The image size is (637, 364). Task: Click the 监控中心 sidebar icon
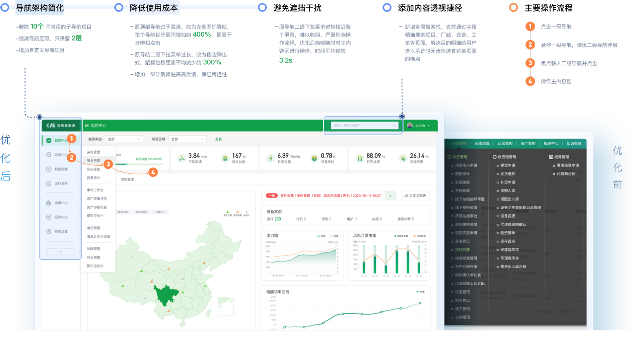click(x=49, y=140)
